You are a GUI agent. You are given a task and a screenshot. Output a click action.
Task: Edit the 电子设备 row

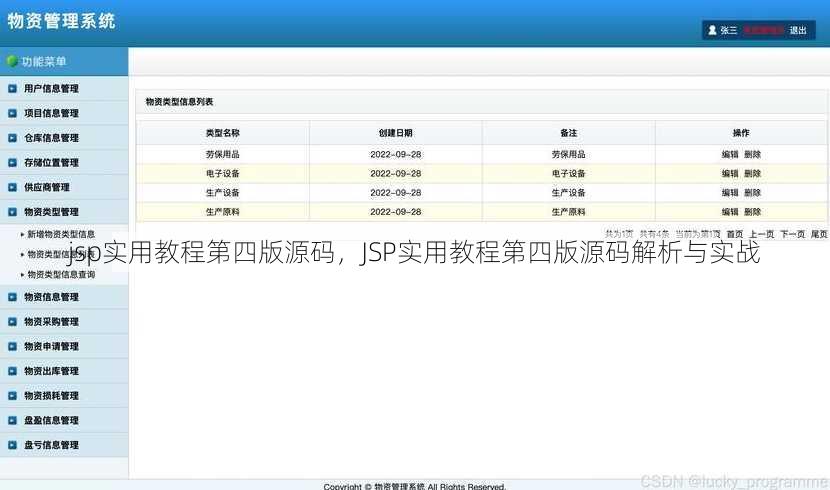point(730,174)
